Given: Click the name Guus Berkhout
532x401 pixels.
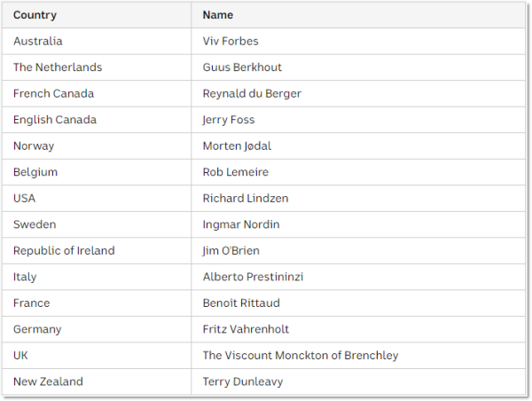Looking at the screenshot, I should tap(242, 67).
